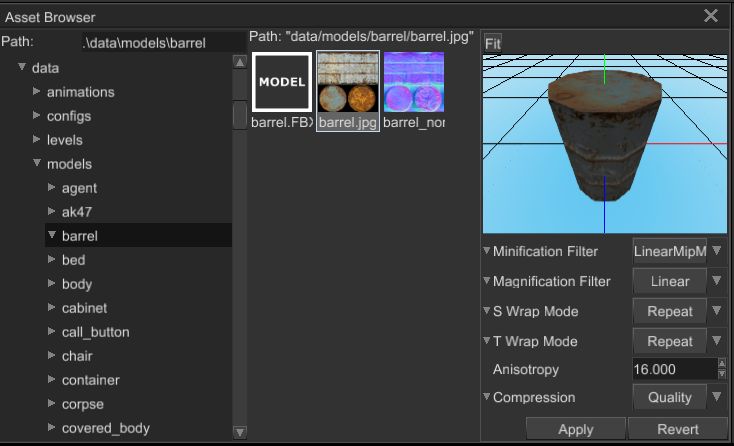Collapse the Magnification Filter property arrow

tap(487, 280)
